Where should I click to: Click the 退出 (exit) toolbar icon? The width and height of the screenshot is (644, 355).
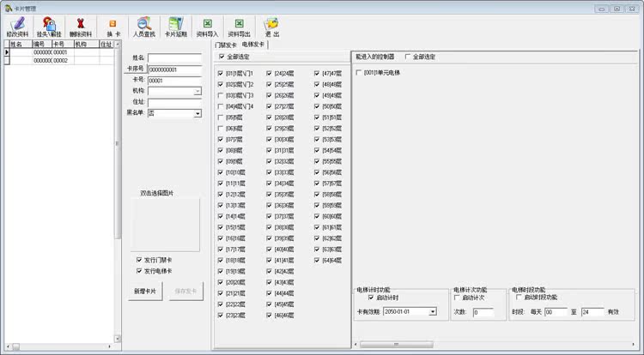click(271, 27)
